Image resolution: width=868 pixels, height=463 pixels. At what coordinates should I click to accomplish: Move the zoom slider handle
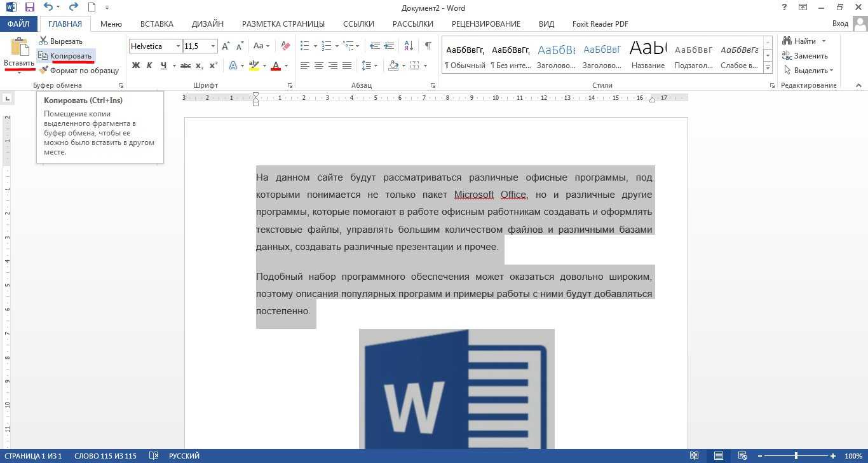(x=796, y=456)
